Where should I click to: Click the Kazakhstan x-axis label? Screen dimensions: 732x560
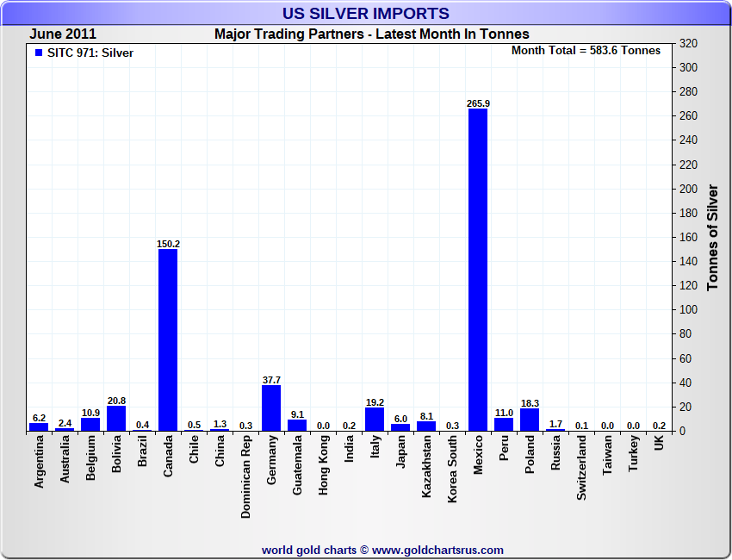(426, 466)
